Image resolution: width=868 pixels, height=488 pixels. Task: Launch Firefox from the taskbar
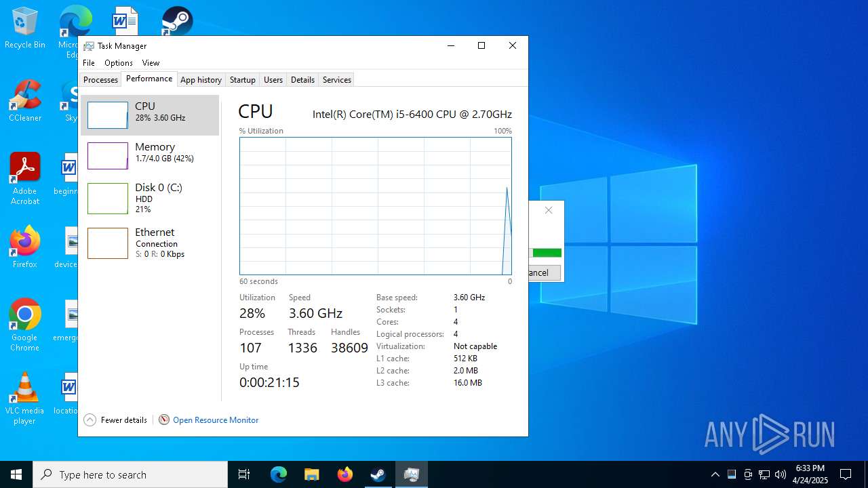click(x=345, y=474)
